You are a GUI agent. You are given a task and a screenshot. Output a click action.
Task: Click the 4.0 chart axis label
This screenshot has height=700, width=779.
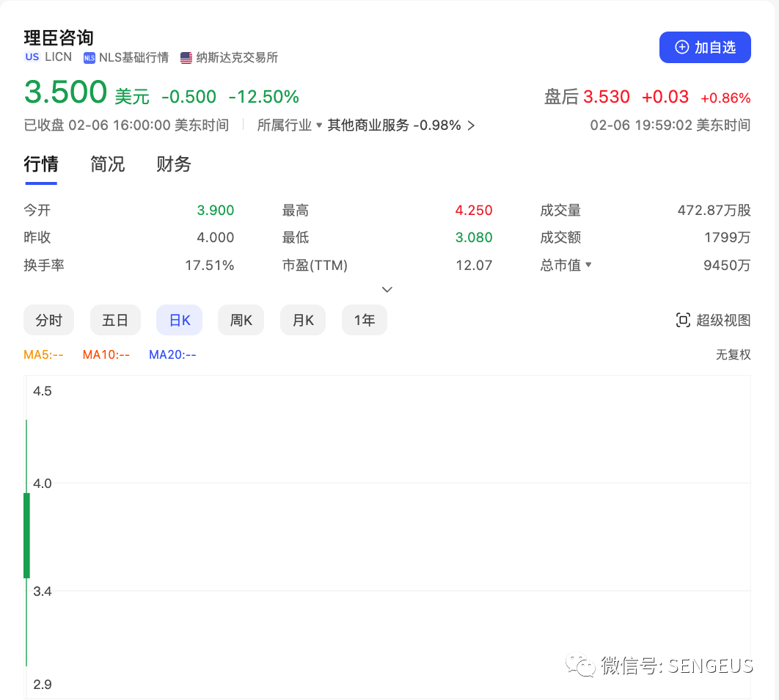point(43,484)
